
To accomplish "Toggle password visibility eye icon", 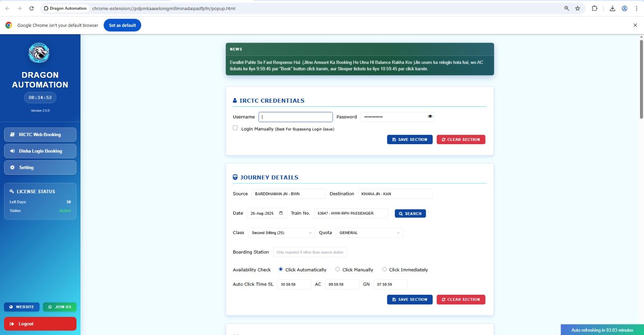I will pyautogui.click(x=430, y=117).
